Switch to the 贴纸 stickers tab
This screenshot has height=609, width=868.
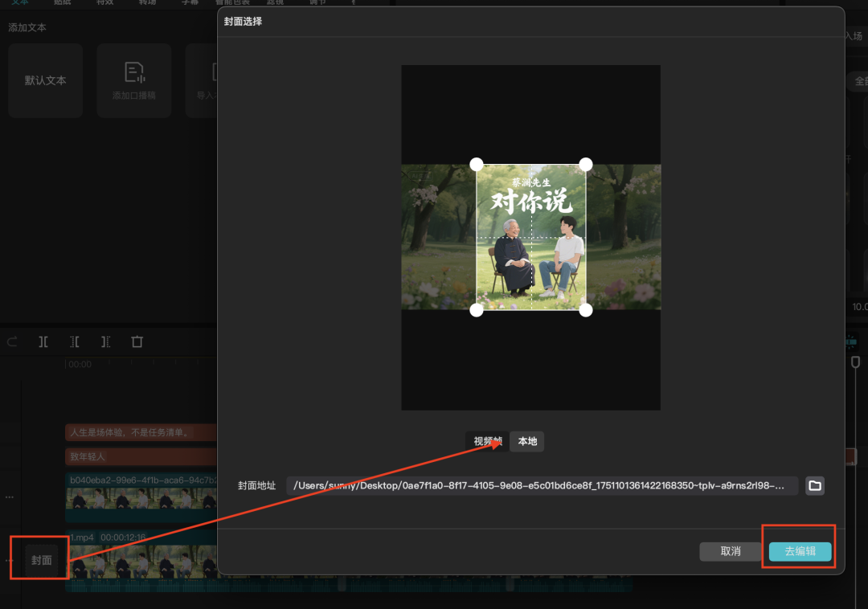click(x=63, y=2)
